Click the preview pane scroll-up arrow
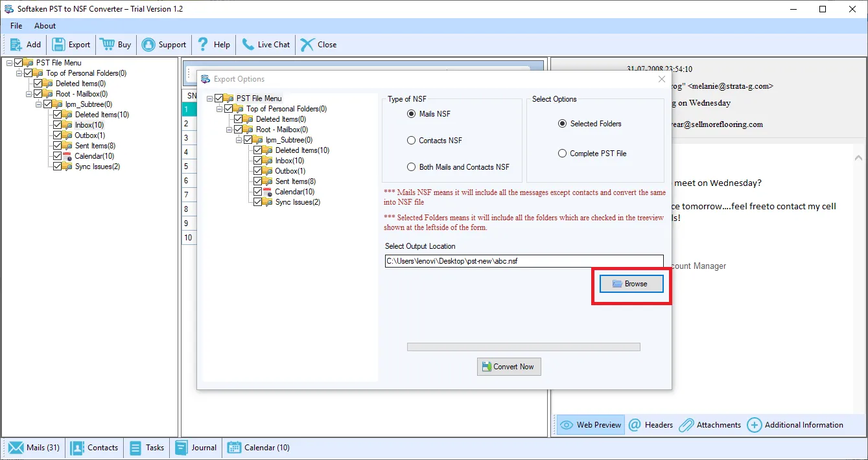Screen dimensions: 868x460 tap(859, 157)
